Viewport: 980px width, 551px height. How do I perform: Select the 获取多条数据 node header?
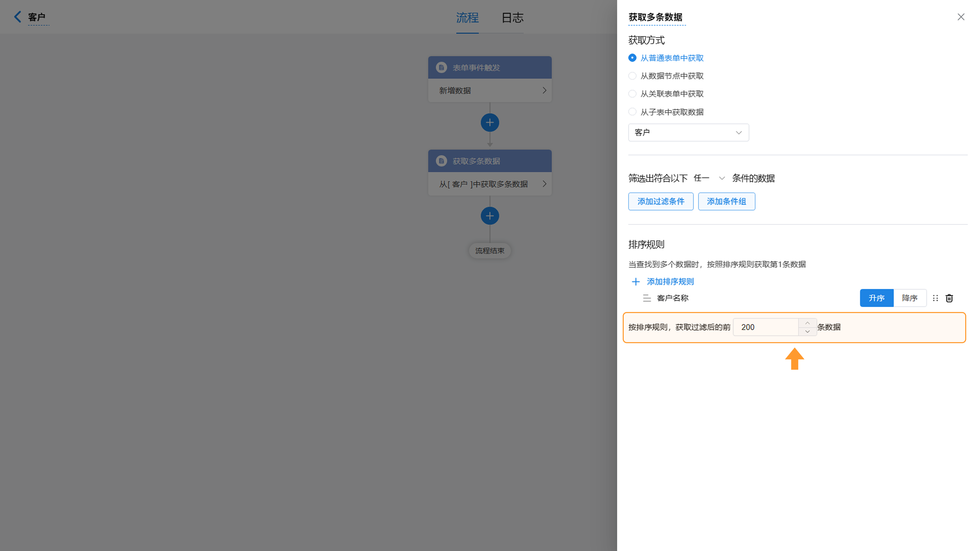point(490,161)
